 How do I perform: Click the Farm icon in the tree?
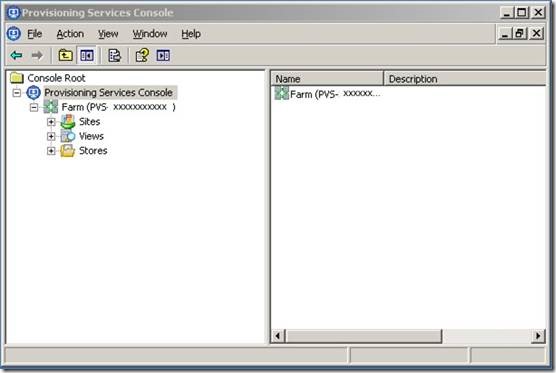tap(51, 107)
